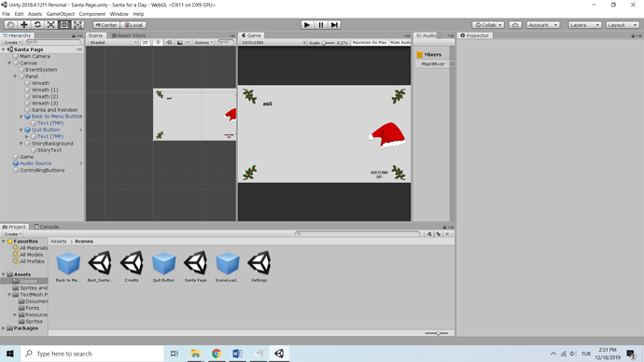Select the Back to Me... prefab asset

(x=68, y=267)
